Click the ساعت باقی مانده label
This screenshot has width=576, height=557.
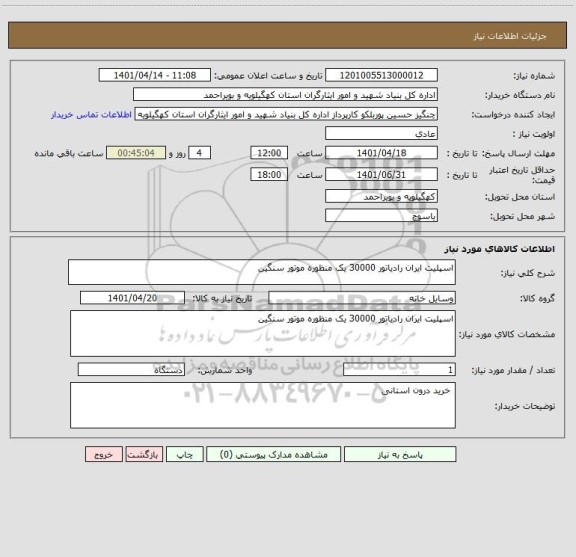(x=69, y=153)
